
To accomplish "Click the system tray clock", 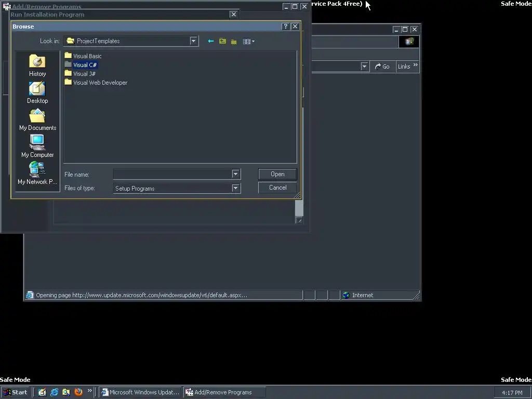I will (512, 393).
